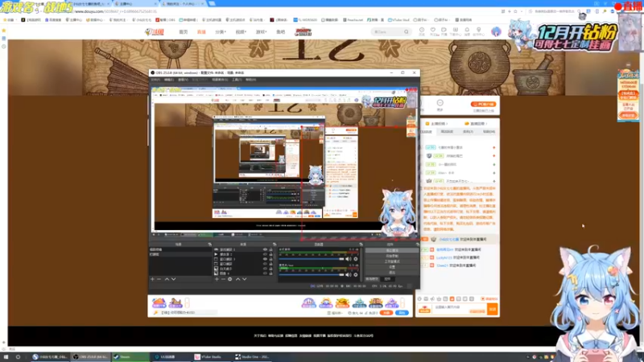Image resolution: width=644 pixels, height=362 pixels.
Task: Toggle lock of bottom OBS source
Action: (270, 273)
